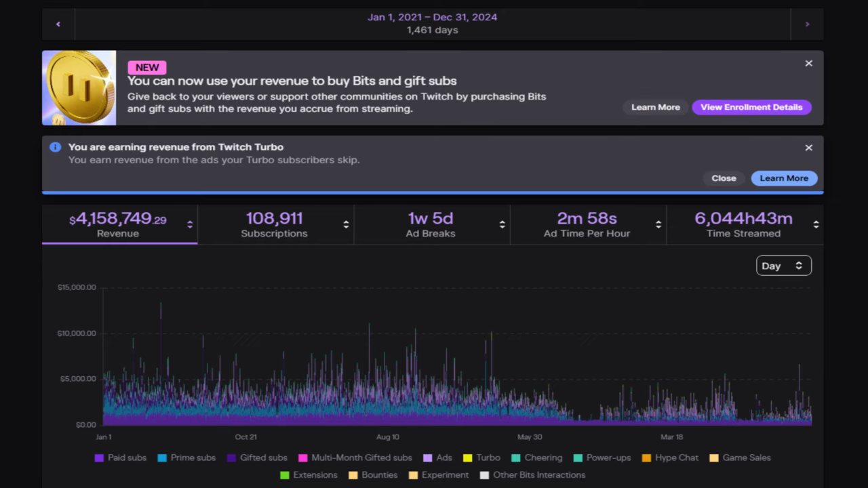Click the Turbo yellow legend swatch
This screenshot has height=488, width=868.
[x=467, y=458]
